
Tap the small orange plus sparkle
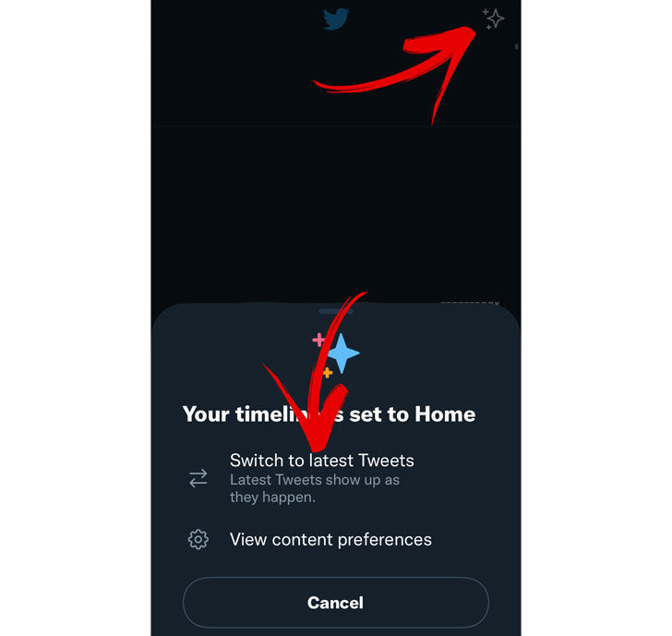coord(328,372)
